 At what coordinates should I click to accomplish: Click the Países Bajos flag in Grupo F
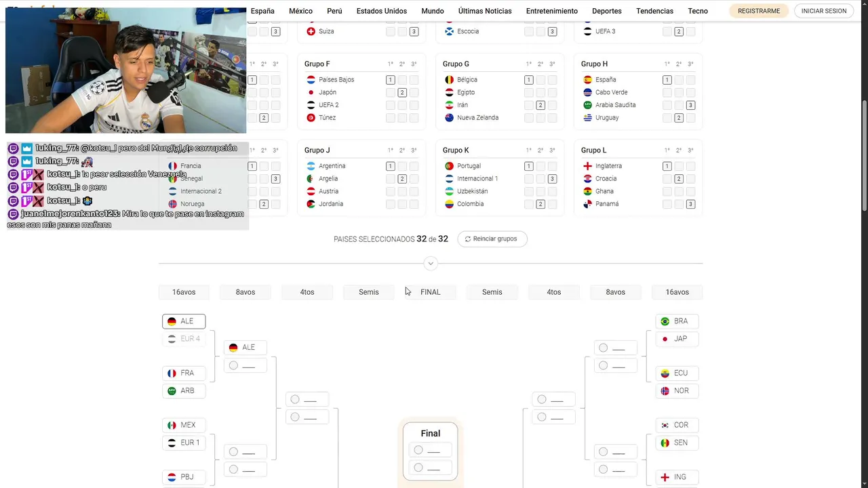(311, 80)
